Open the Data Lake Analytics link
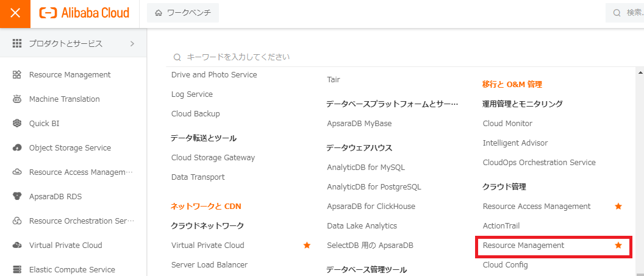The height and width of the screenshot is (276, 644). click(362, 226)
